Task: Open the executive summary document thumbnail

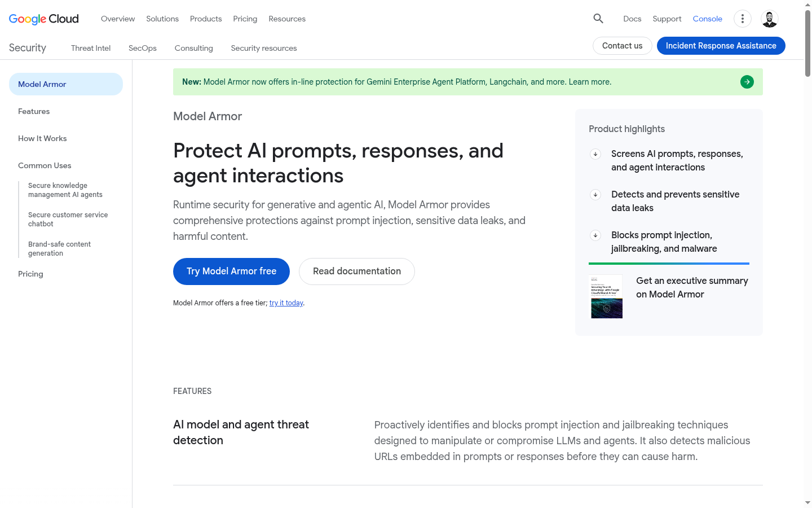Action: pos(607,296)
